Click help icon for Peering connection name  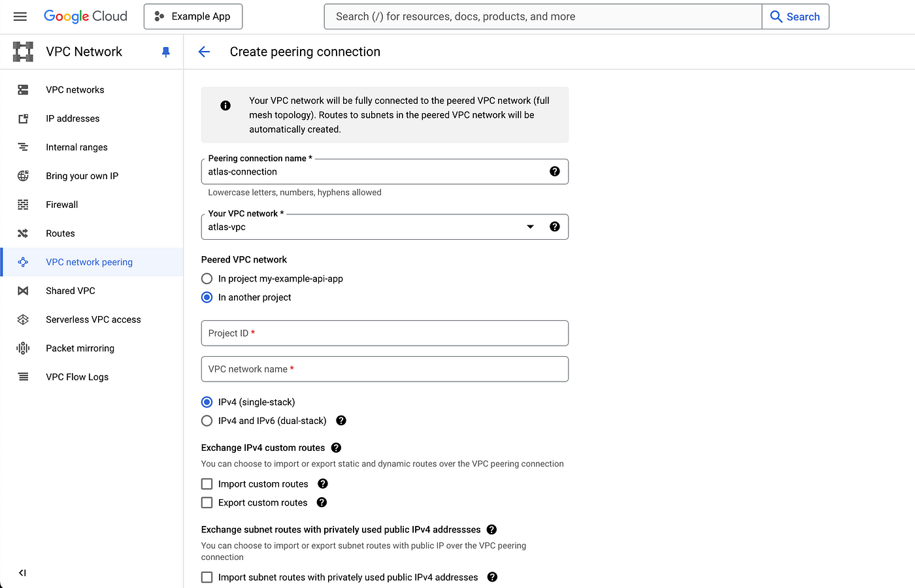[x=555, y=171]
